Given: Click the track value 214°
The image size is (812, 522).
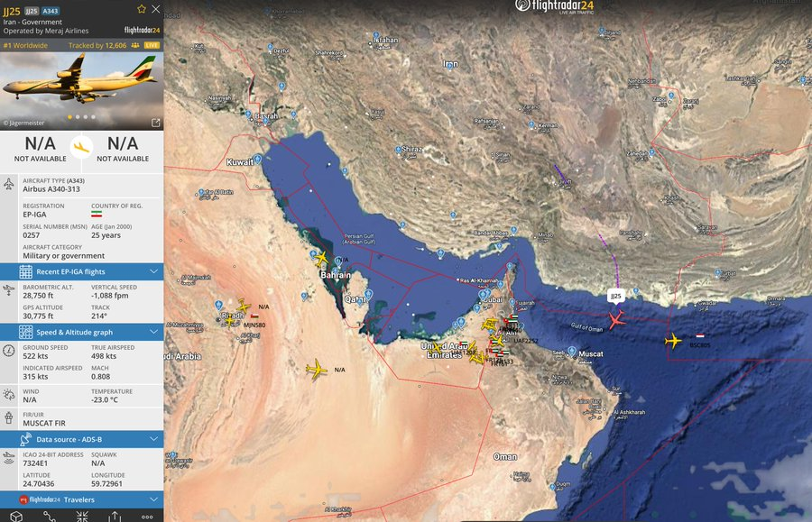Looking at the screenshot, I should pos(99,316).
